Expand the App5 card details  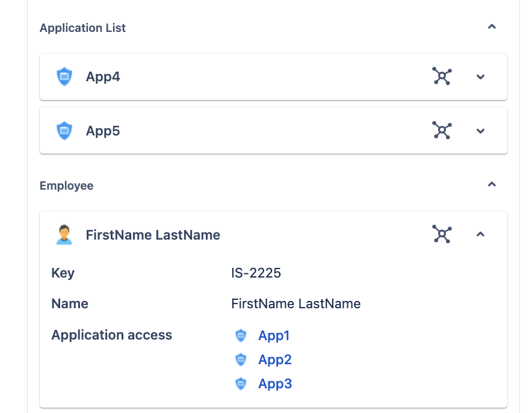pyautogui.click(x=480, y=131)
